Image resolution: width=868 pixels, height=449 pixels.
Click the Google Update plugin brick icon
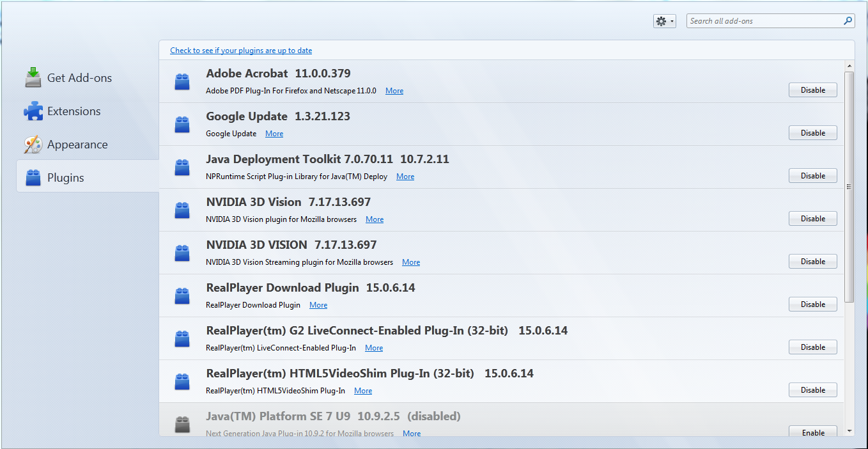[182, 124]
